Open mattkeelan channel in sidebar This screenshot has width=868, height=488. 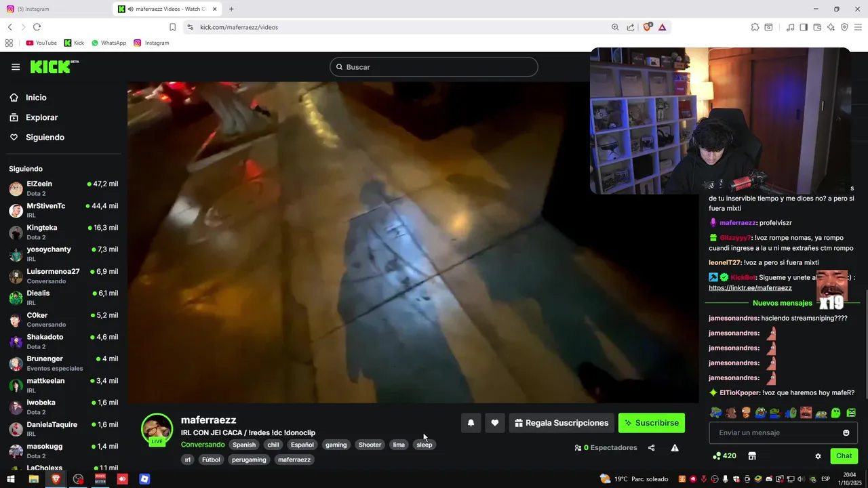[63, 385]
